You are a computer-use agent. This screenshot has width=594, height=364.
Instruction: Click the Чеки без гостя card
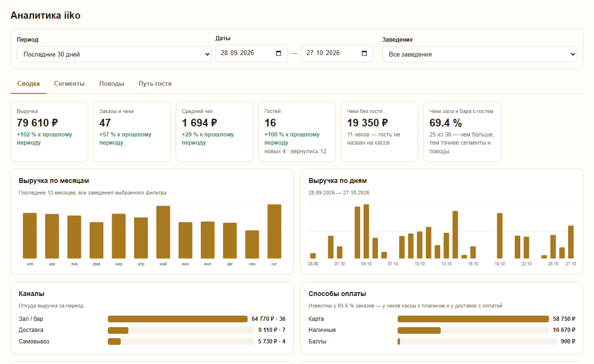[379, 132]
